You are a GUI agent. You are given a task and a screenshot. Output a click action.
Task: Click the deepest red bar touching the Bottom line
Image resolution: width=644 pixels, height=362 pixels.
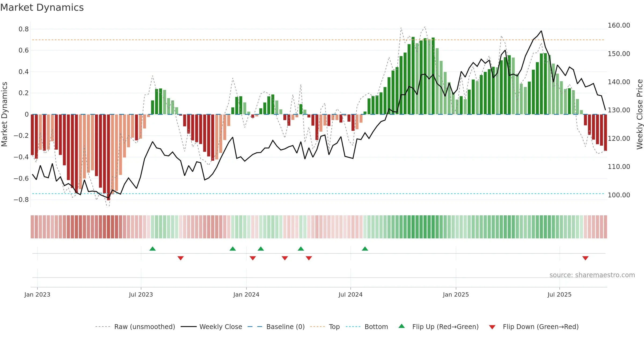[108, 157]
